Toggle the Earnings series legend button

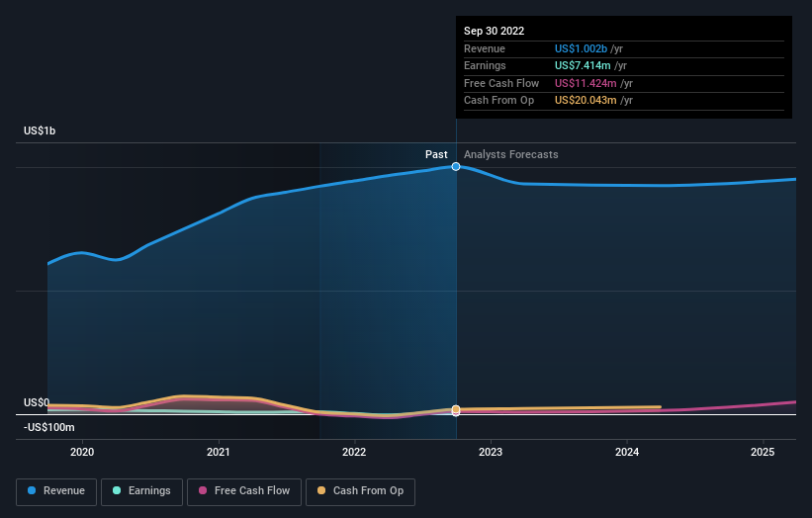141,491
